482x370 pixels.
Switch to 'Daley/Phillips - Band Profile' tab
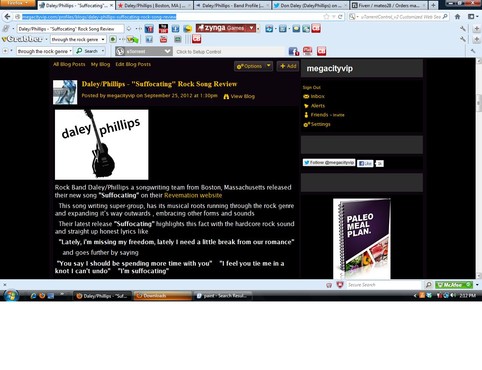(232, 6)
